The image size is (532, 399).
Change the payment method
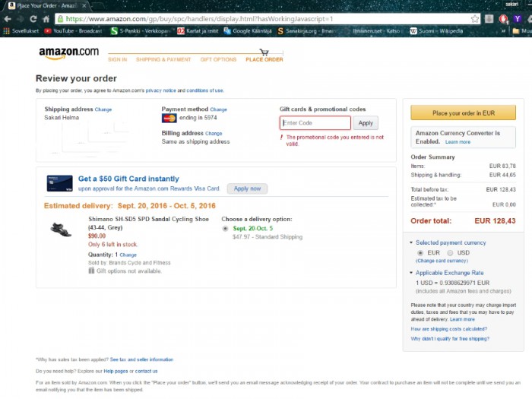point(219,109)
